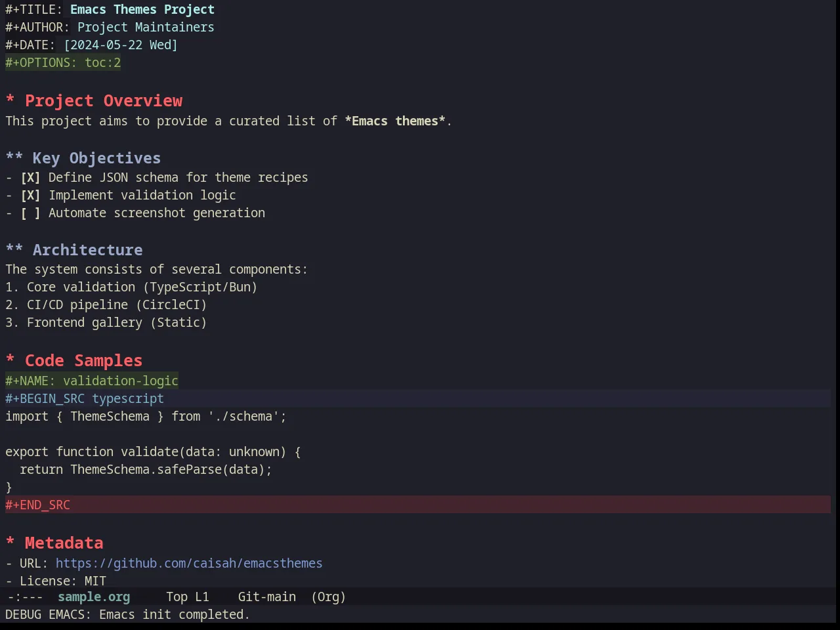Click the '#+NAME: validation-logic' line

92,381
